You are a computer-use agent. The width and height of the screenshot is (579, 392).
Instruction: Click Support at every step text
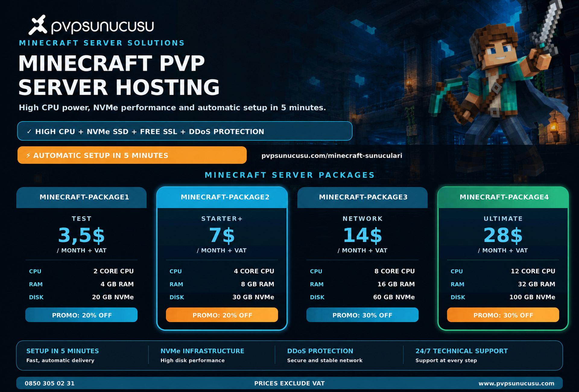coord(446,360)
